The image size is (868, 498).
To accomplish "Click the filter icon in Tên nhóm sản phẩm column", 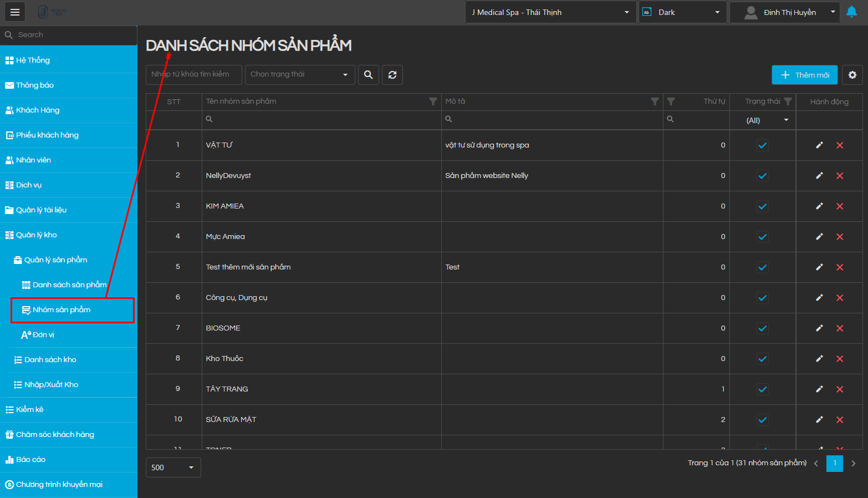I will tap(433, 101).
